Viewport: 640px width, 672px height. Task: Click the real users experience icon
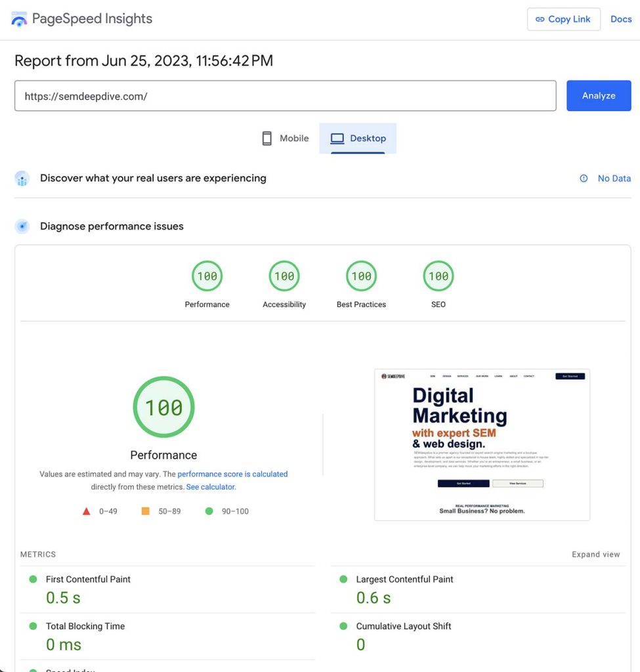pos(22,178)
